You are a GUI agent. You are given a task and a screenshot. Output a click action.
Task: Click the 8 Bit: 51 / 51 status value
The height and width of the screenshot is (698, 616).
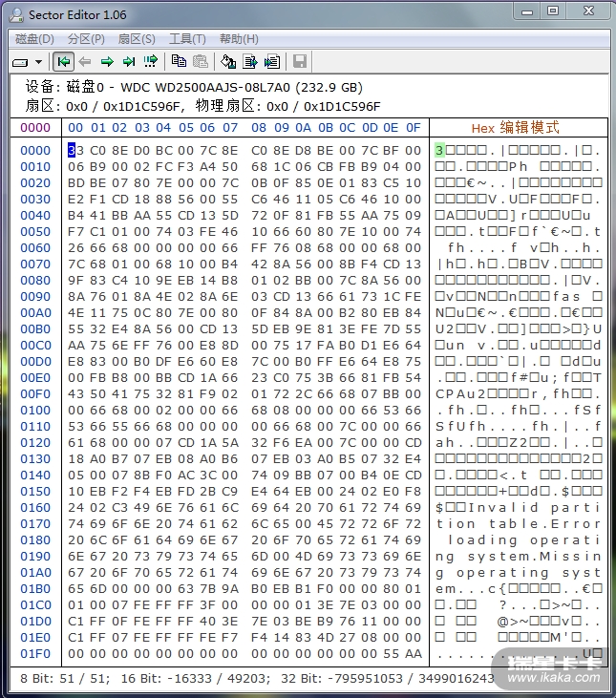(x=65, y=679)
